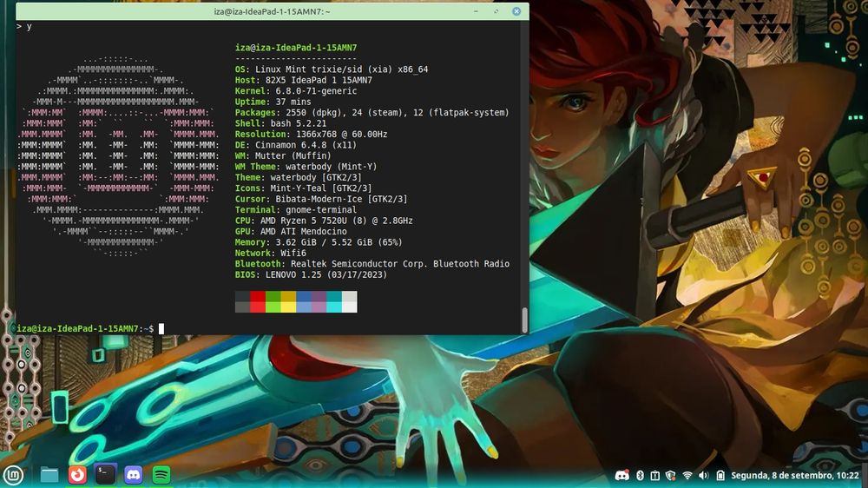The image size is (868, 488).
Task: Launch the Firefox browser from the panel
Action: [x=77, y=475]
